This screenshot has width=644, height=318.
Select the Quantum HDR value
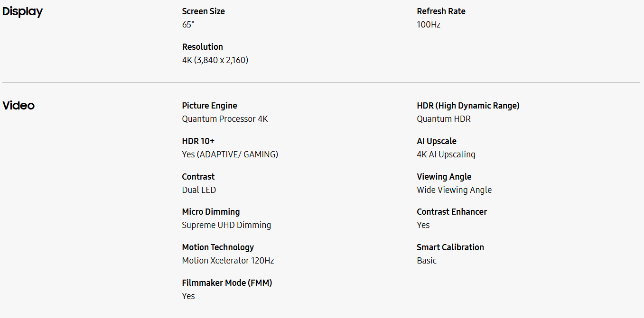point(444,119)
